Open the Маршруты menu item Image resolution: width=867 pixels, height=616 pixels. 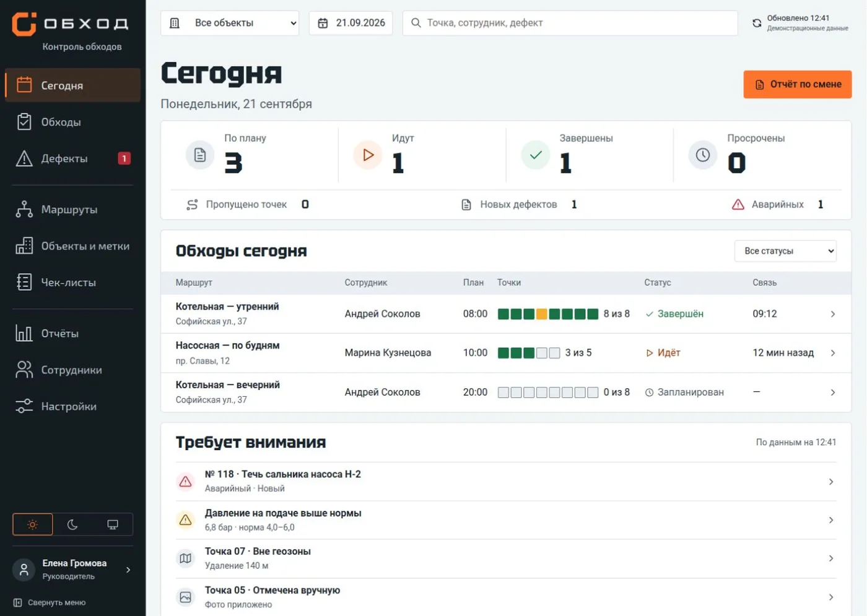[x=73, y=209]
